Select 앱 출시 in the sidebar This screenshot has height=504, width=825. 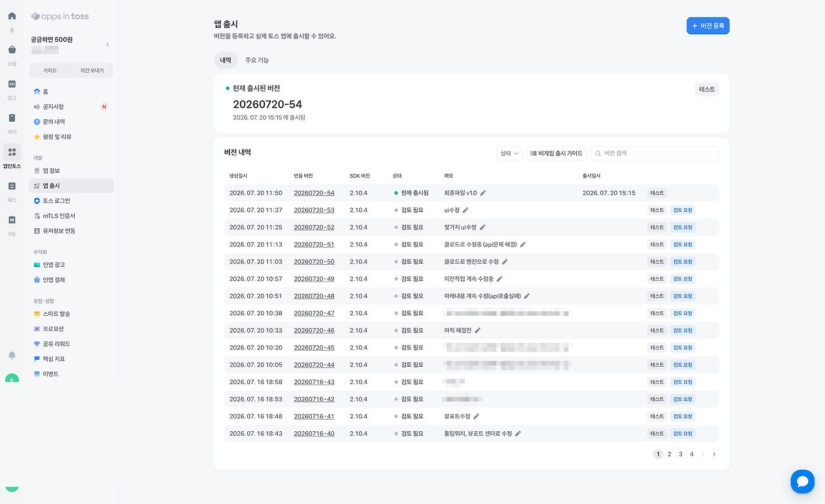coord(71,186)
